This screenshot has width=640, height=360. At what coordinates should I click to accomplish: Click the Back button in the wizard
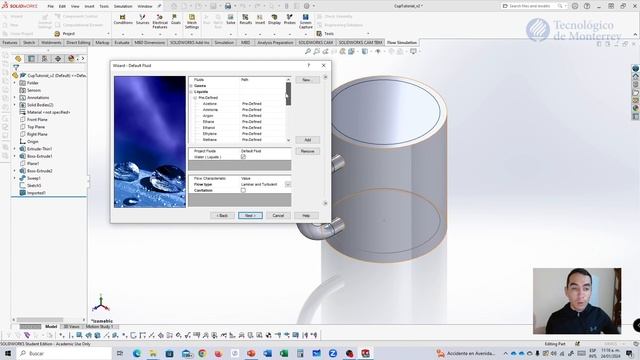pos(222,215)
